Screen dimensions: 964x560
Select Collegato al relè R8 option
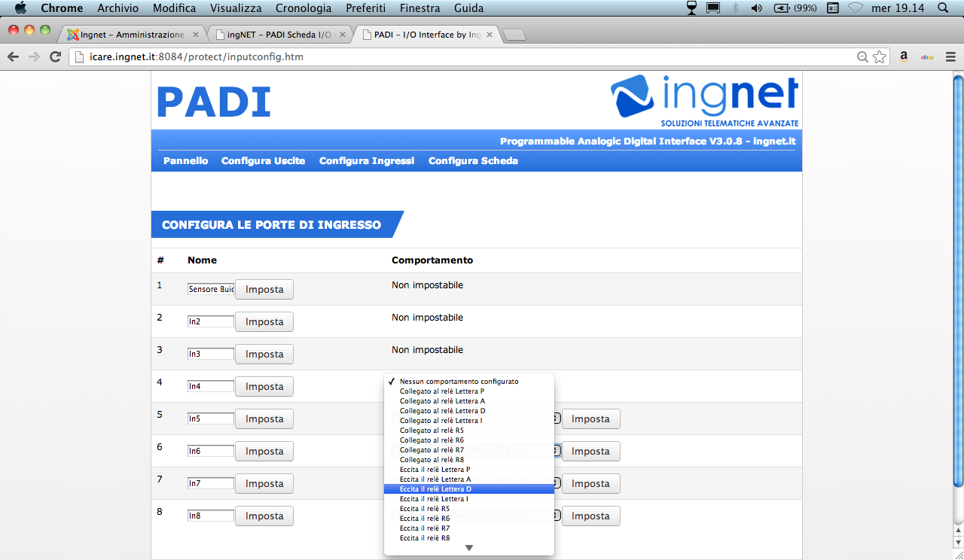coord(469,460)
